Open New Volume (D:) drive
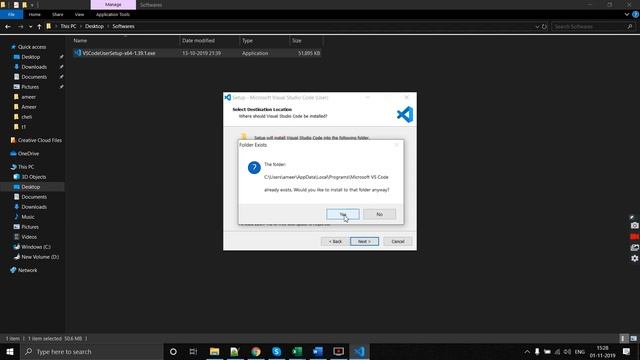 [x=40, y=257]
